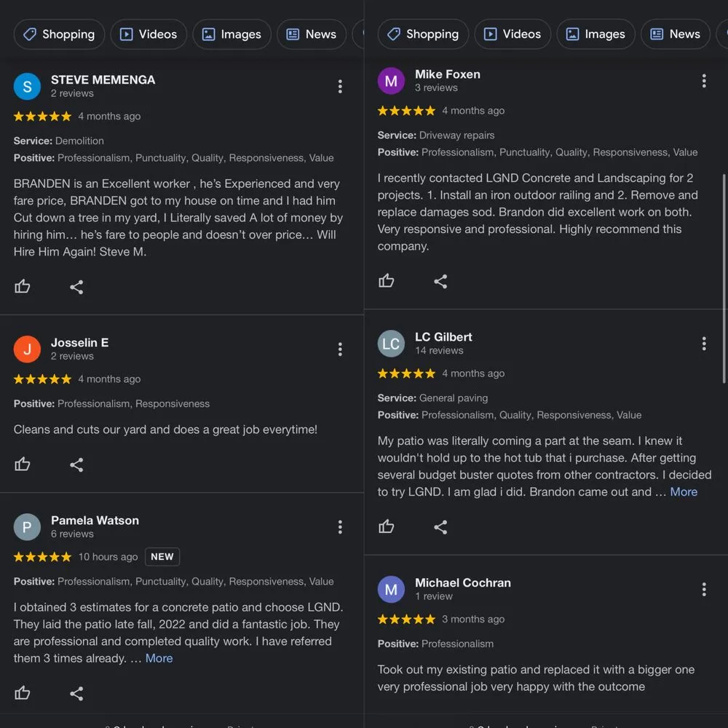Open Shopping filter in left panel
The width and height of the screenshot is (728, 728).
[x=59, y=34]
